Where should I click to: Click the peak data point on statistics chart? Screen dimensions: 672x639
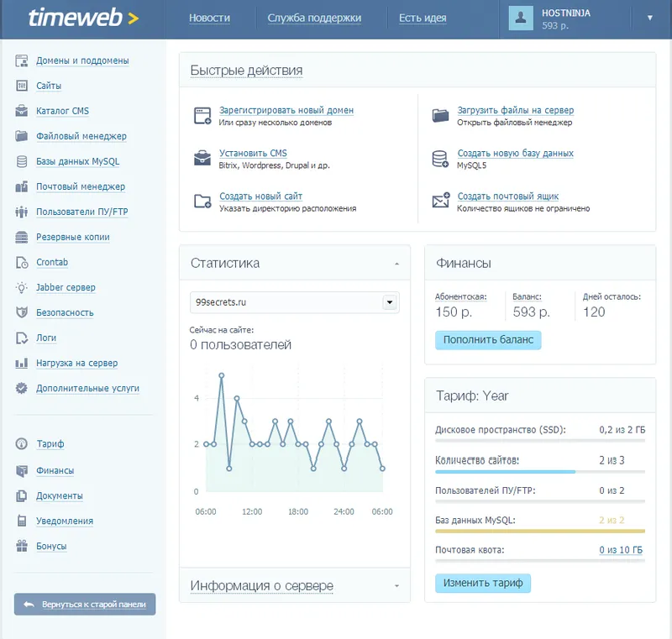[x=222, y=375]
